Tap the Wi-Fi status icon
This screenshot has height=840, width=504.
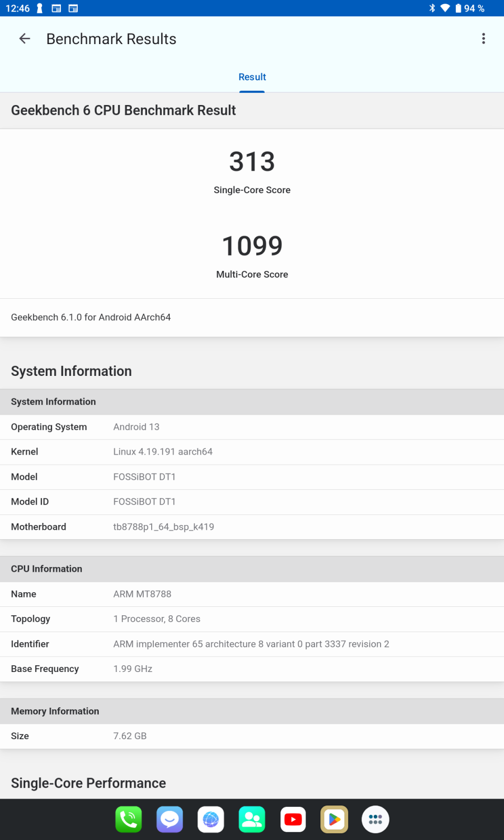tap(445, 8)
